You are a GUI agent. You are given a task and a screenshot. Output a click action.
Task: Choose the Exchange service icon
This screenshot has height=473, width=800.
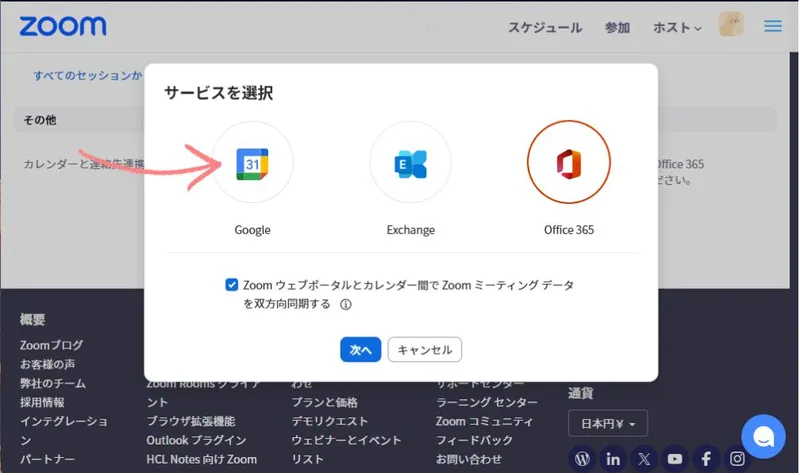click(x=410, y=163)
